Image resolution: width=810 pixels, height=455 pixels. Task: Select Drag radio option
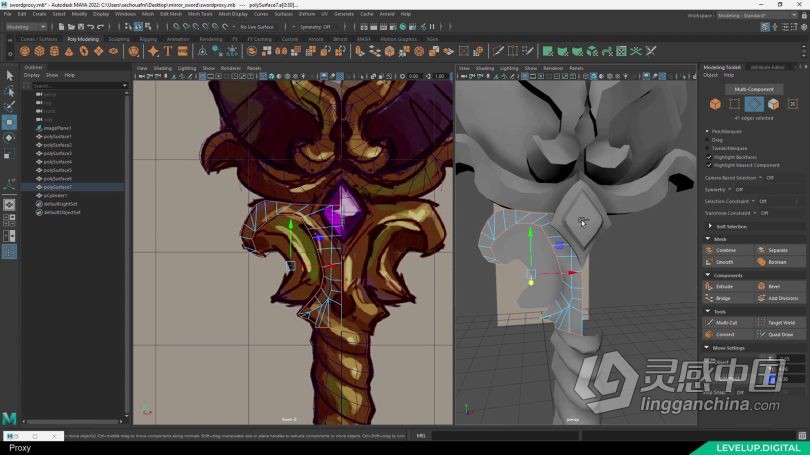tap(708, 140)
